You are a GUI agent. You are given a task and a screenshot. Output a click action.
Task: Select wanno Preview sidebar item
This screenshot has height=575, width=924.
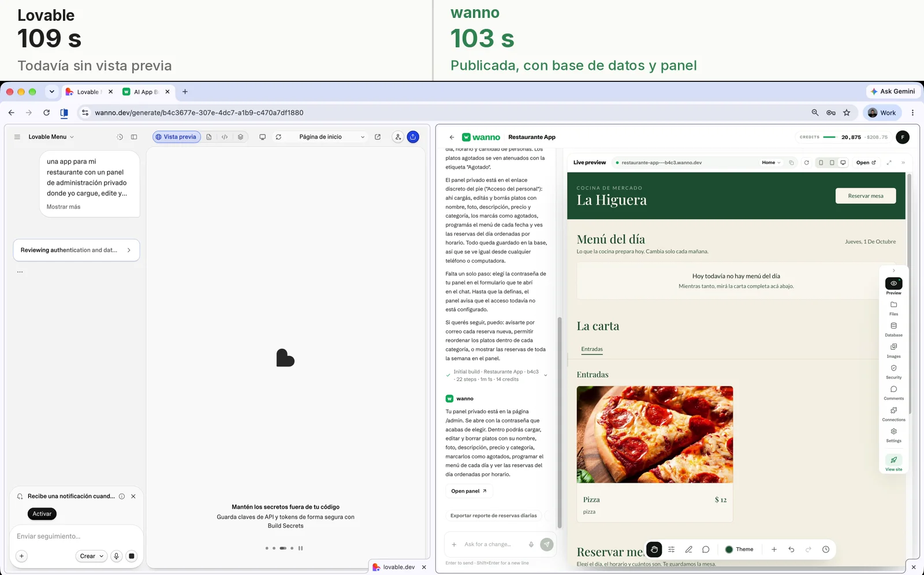893,286
